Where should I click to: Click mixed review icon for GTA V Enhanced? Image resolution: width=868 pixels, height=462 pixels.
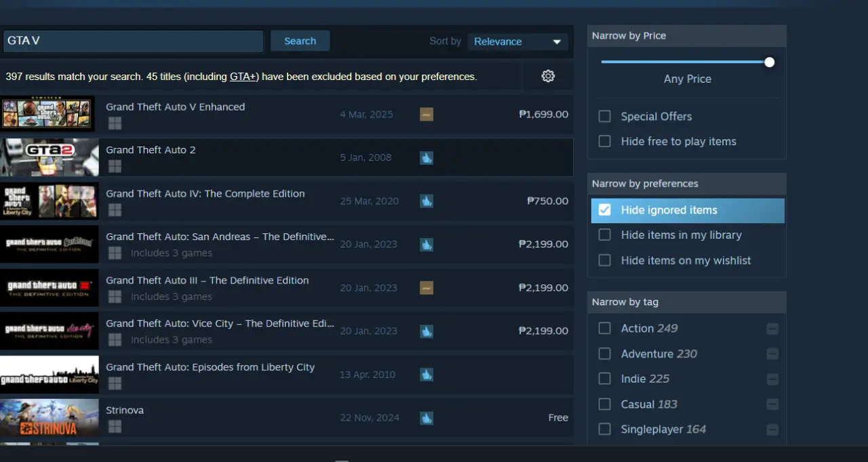point(426,114)
